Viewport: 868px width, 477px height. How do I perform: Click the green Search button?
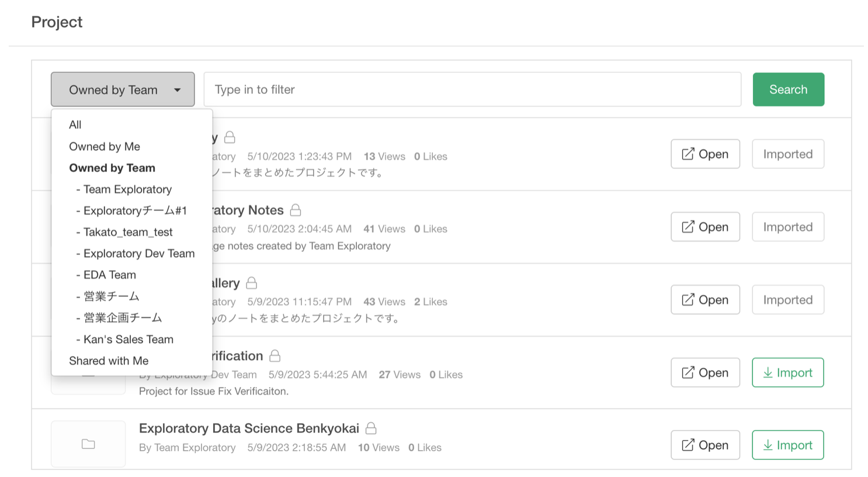(x=788, y=89)
